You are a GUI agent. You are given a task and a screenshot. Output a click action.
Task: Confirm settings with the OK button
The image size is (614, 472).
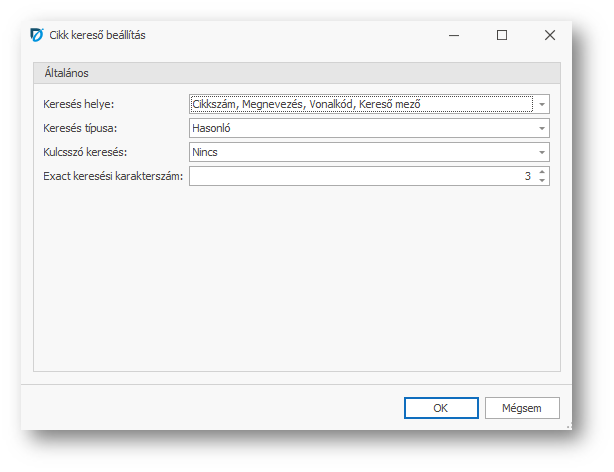(441, 408)
